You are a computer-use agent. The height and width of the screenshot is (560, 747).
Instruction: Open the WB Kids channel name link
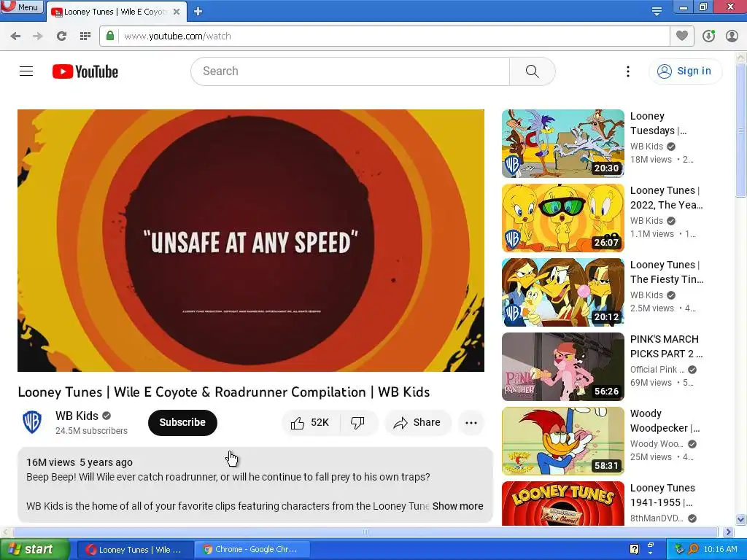pos(77,416)
